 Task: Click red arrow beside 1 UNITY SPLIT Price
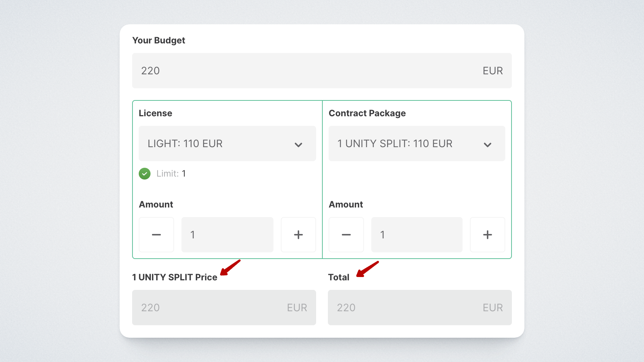click(230, 267)
